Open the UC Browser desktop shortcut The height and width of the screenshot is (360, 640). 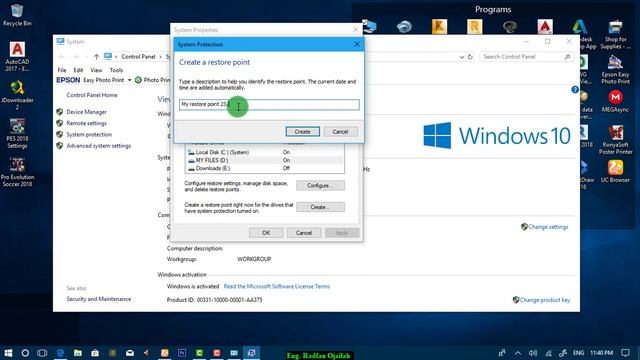click(x=615, y=171)
